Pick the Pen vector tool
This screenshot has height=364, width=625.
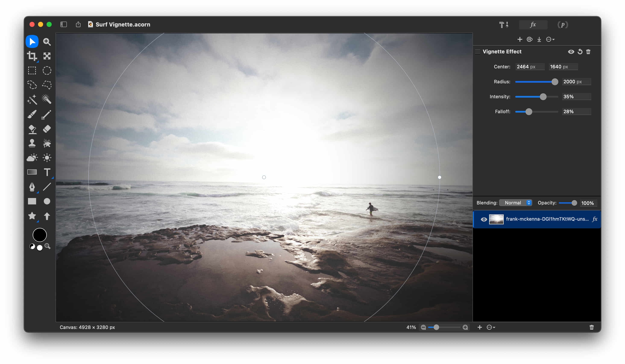pyautogui.click(x=32, y=187)
